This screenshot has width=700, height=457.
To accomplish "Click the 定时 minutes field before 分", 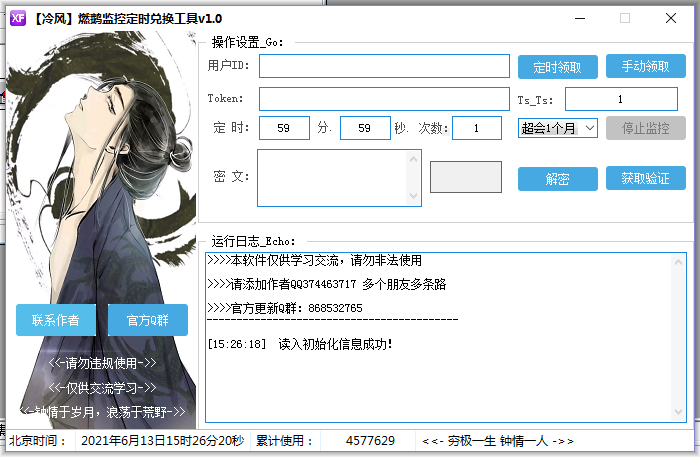I will pyautogui.click(x=284, y=128).
